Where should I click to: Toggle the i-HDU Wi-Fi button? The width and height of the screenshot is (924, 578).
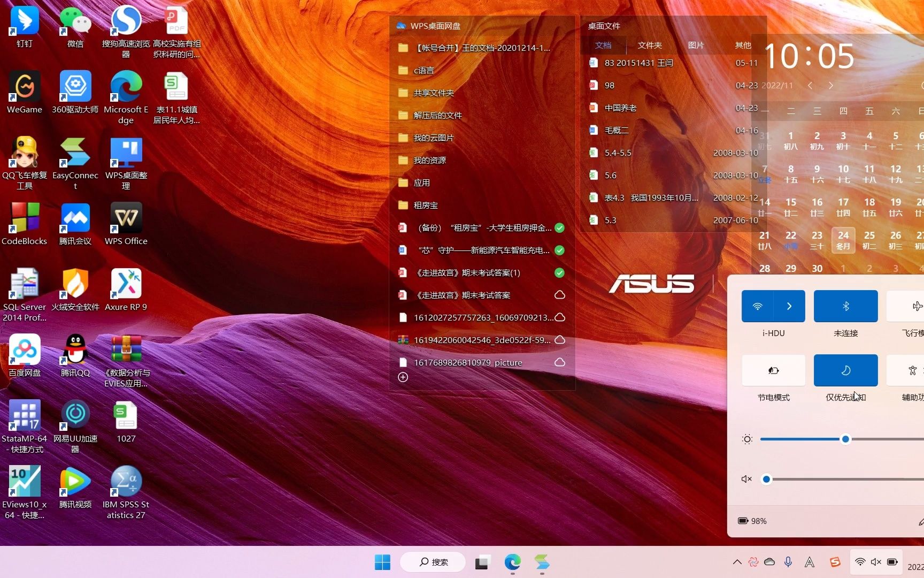757,306
